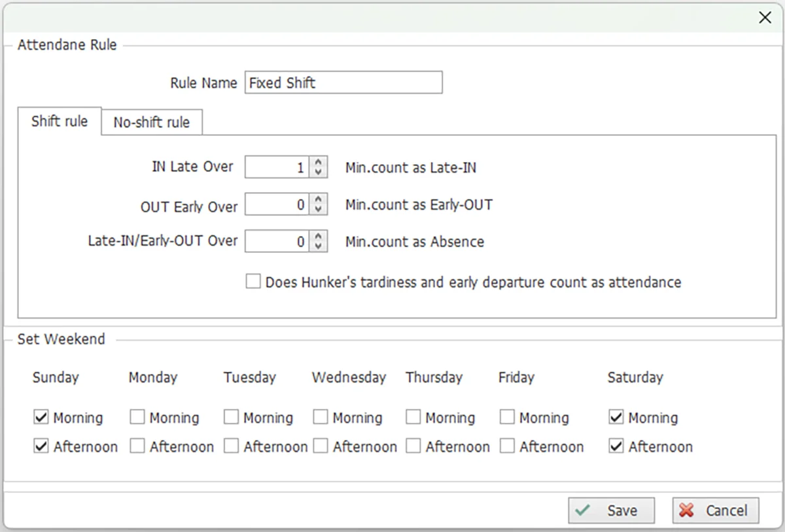The image size is (785, 532).
Task: Tick Thursday Afternoon weekend checkbox
Action: click(413, 446)
